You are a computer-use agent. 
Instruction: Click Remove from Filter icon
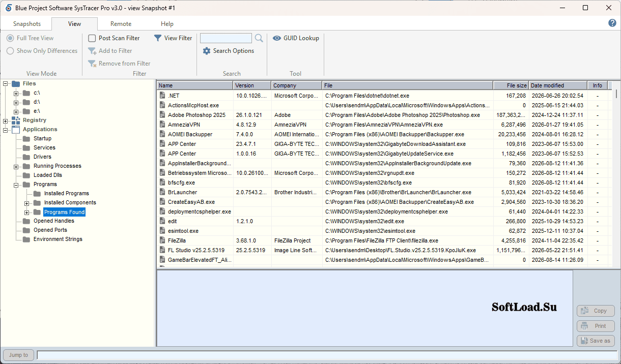tap(92, 64)
